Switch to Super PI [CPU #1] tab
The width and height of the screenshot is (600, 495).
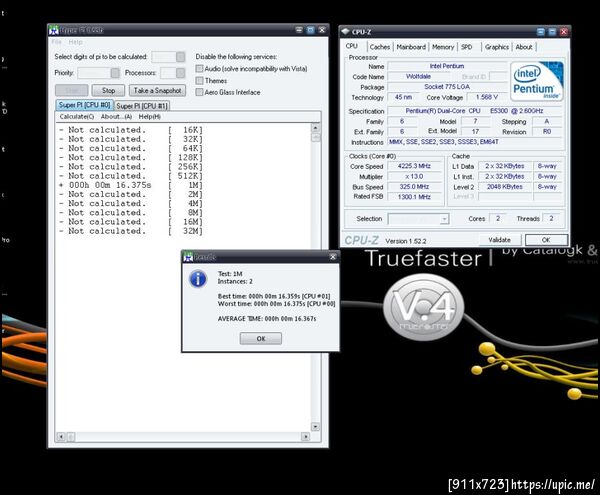coord(142,106)
